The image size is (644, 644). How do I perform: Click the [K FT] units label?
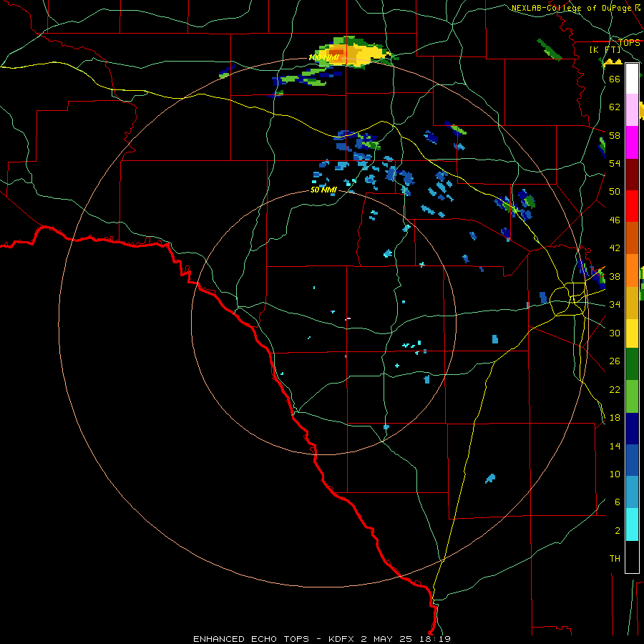click(x=605, y=50)
